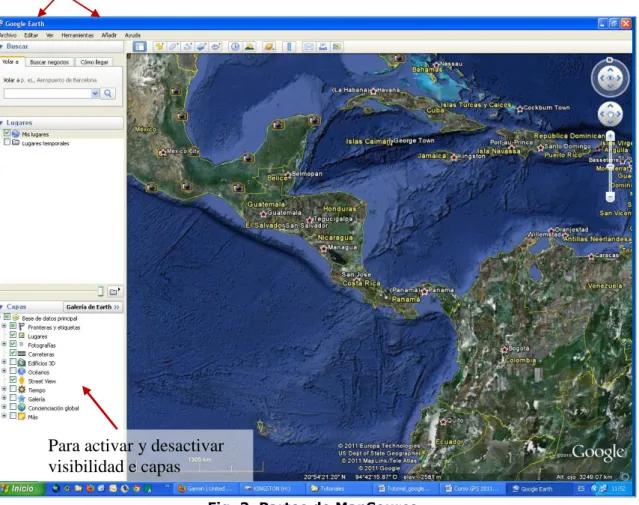The image size is (639, 505).
Task: Click the zoom-out bottom of slider
Action: click(x=610, y=197)
